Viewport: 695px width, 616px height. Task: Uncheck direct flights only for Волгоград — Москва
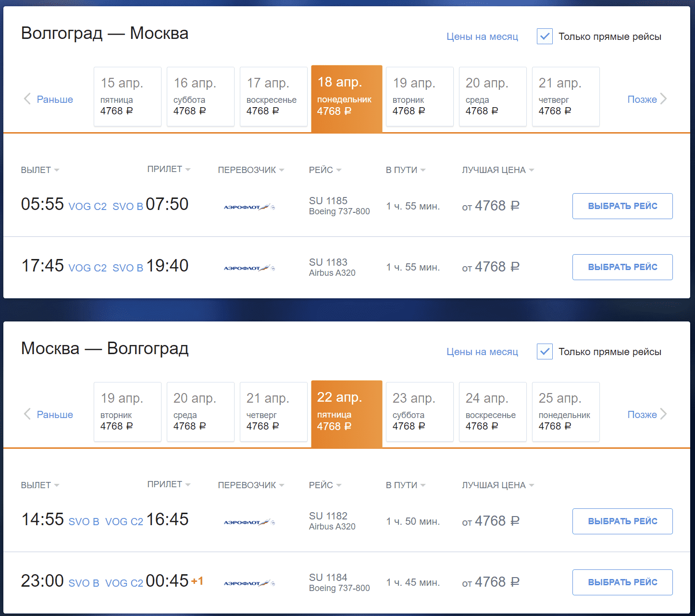[x=545, y=37]
